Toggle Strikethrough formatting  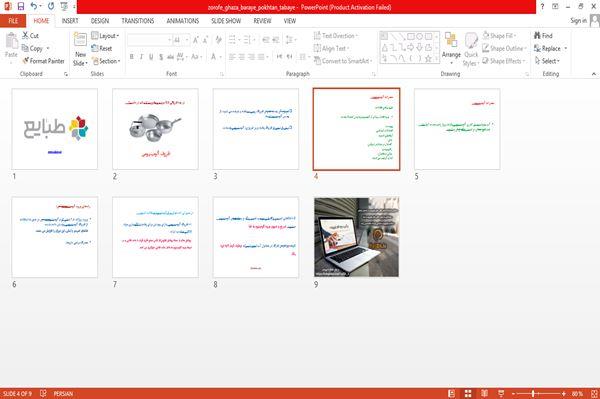[170, 57]
